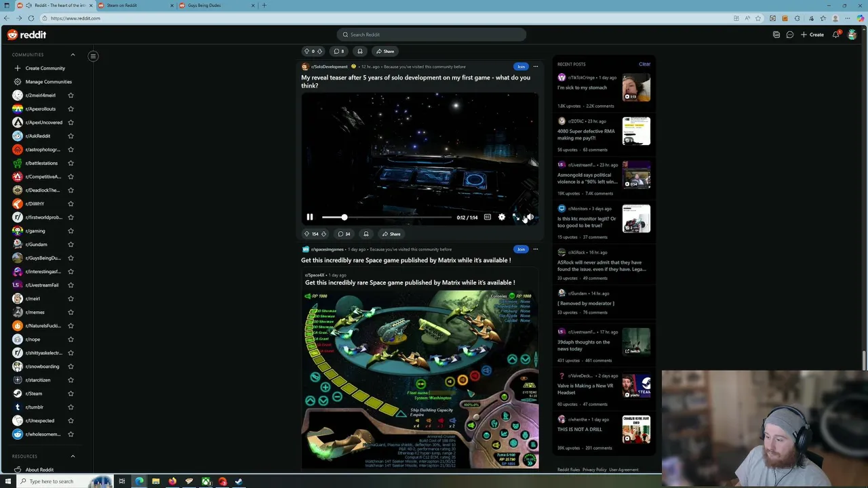Open Reddit chat icon

click(790, 35)
